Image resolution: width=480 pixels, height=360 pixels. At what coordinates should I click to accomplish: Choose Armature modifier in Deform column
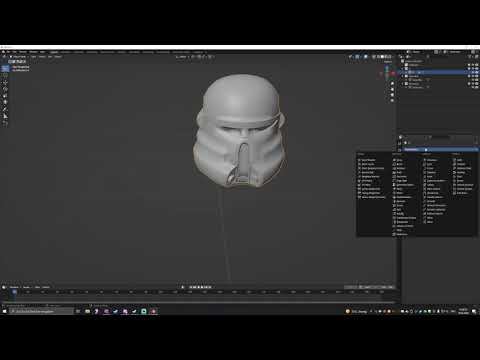(x=431, y=160)
